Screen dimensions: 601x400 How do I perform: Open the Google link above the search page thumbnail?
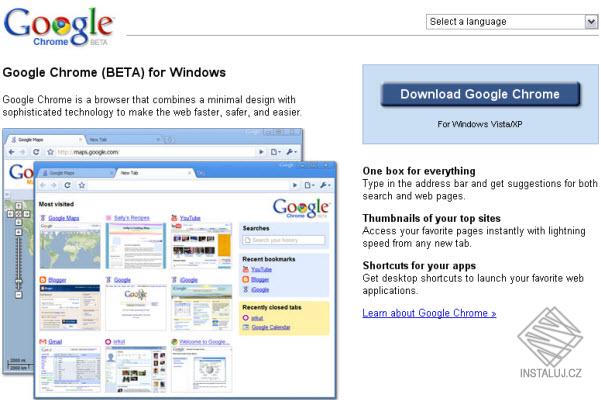(x=122, y=280)
